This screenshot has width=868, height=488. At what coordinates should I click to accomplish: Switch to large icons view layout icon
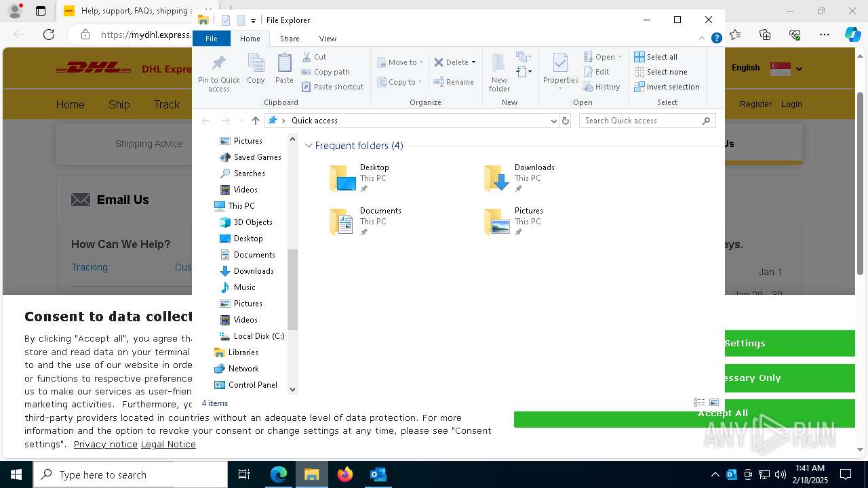click(713, 403)
